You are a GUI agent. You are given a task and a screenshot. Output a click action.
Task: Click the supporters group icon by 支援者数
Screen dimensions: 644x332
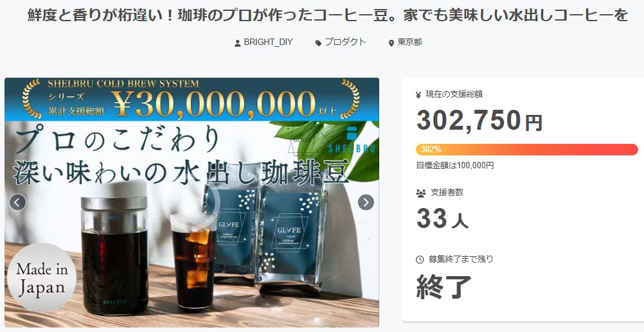(x=420, y=193)
